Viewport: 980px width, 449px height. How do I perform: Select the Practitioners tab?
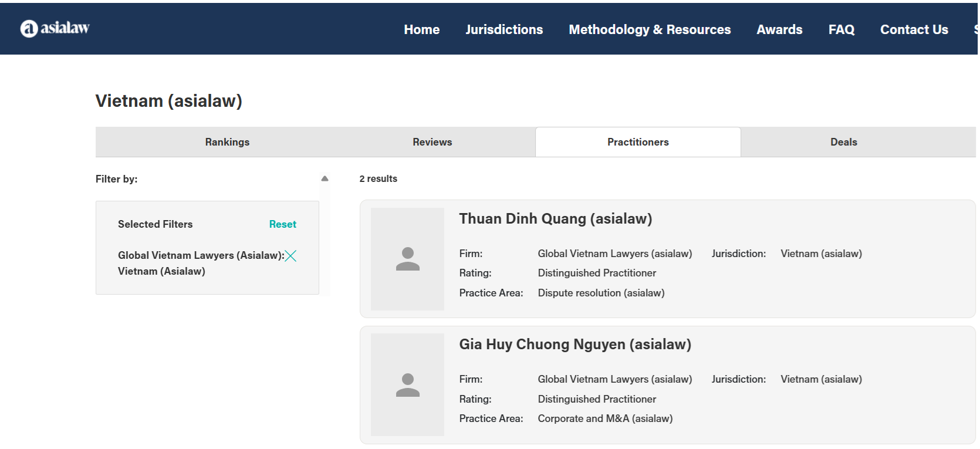(638, 142)
